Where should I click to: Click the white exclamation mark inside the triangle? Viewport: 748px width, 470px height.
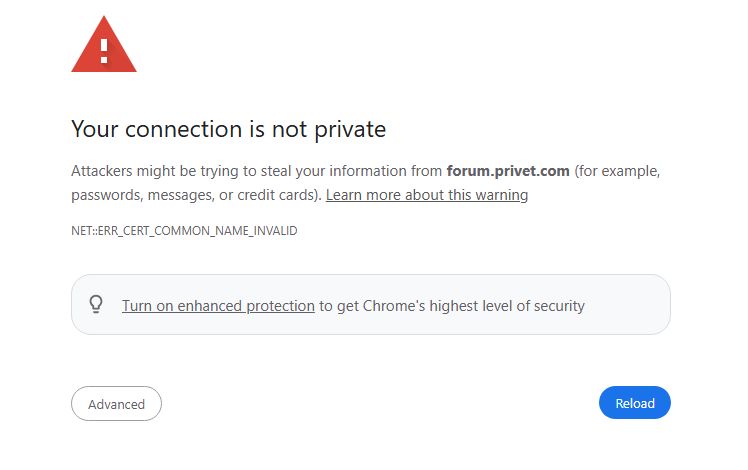[104, 51]
